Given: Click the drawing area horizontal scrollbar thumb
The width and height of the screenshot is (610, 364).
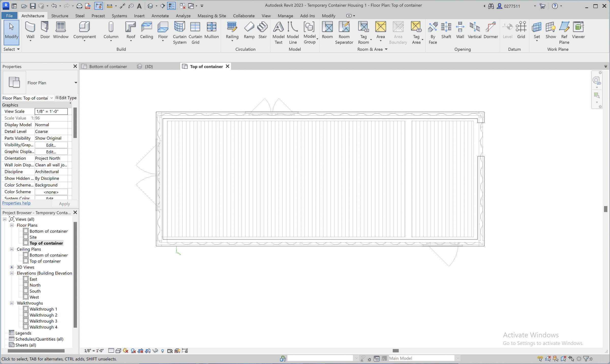Looking at the screenshot, I should (396, 351).
